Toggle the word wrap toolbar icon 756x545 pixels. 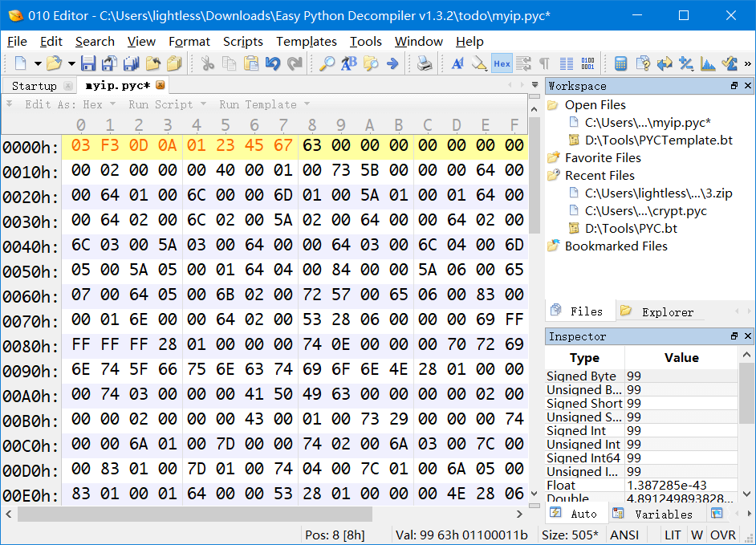(x=523, y=63)
